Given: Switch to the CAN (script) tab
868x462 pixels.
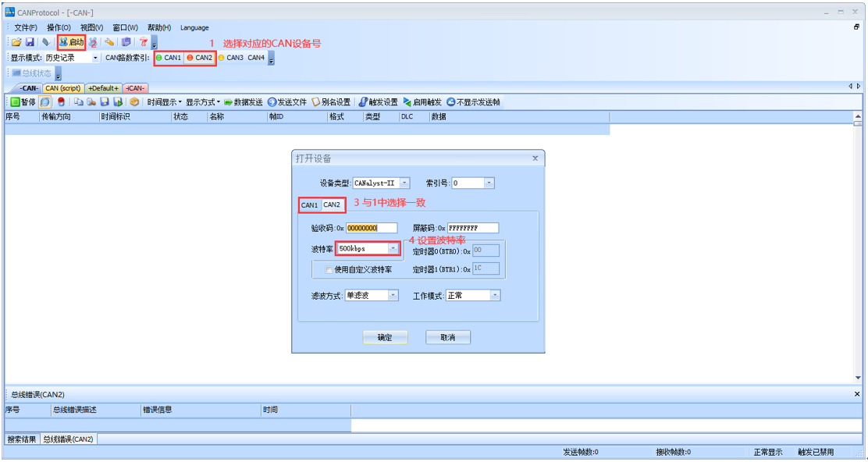Looking at the screenshot, I should (63, 88).
